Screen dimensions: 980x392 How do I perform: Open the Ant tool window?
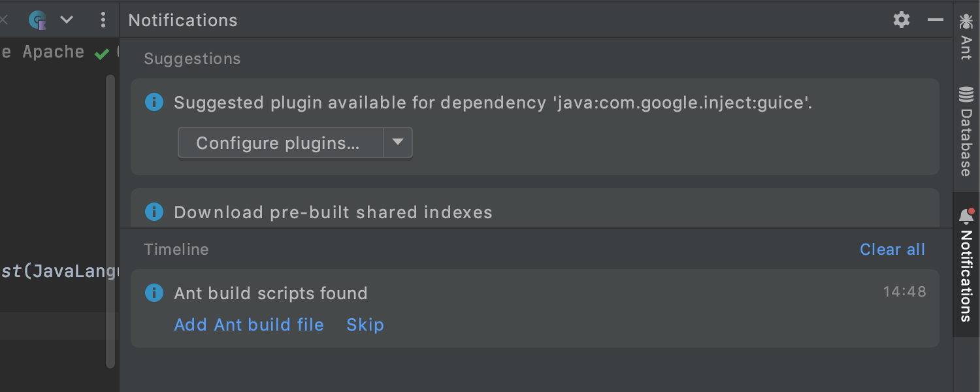pyautogui.click(x=966, y=37)
